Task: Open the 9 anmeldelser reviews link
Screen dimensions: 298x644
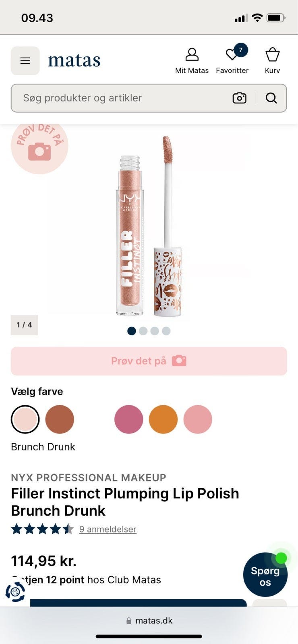Action: [108, 529]
